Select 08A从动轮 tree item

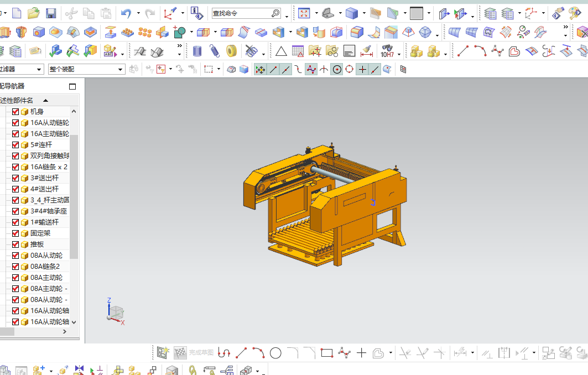(x=46, y=256)
